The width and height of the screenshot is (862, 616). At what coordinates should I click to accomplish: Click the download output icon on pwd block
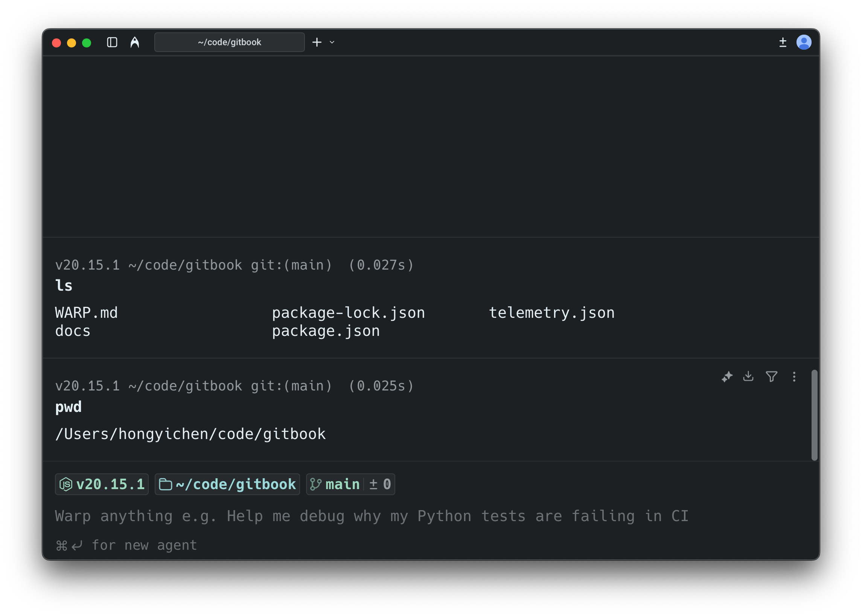748,376
